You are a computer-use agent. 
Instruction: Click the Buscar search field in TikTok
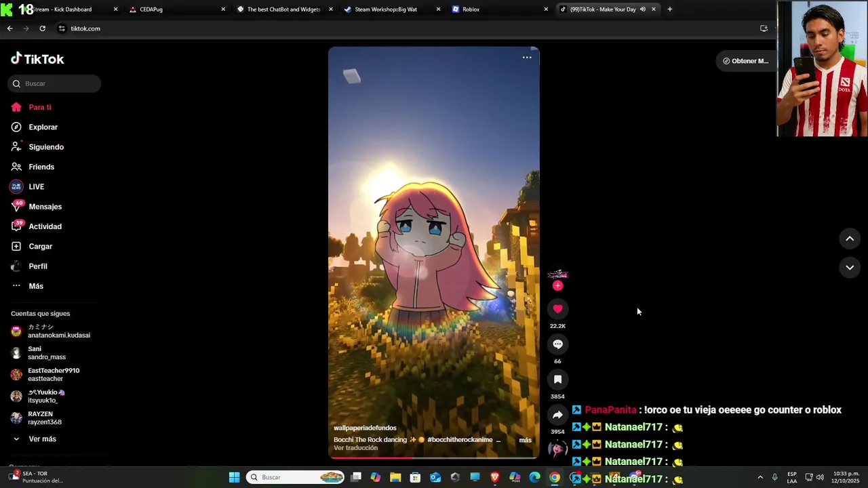click(x=55, y=83)
